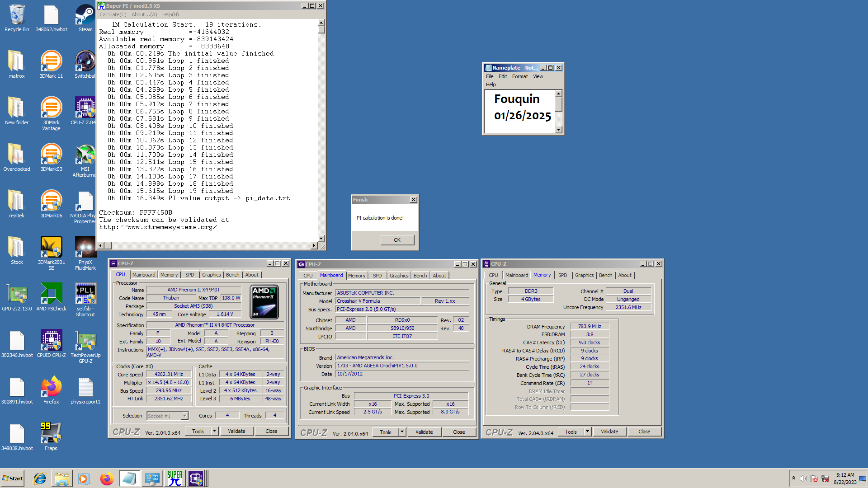Click the clock in the system tray
868x488 pixels.
point(845,479)
